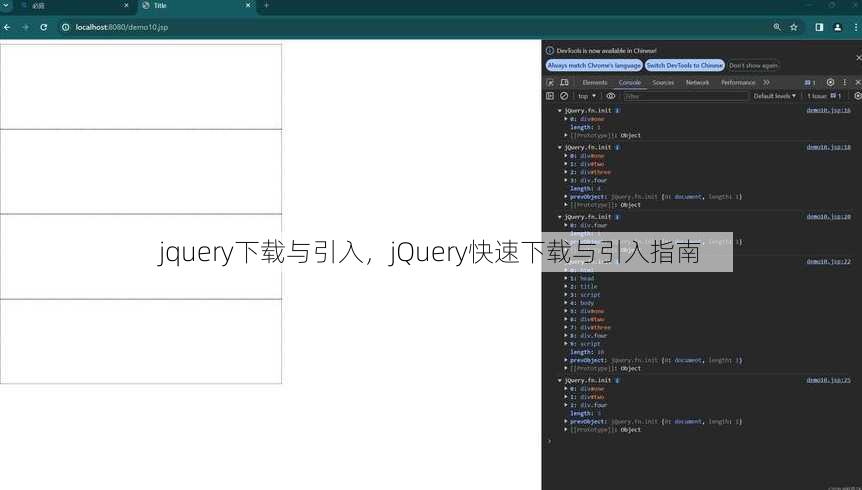Show more DevTools tabs via double chevron
Viewport: 862px width, 490px height.
(x=766, y=82)
